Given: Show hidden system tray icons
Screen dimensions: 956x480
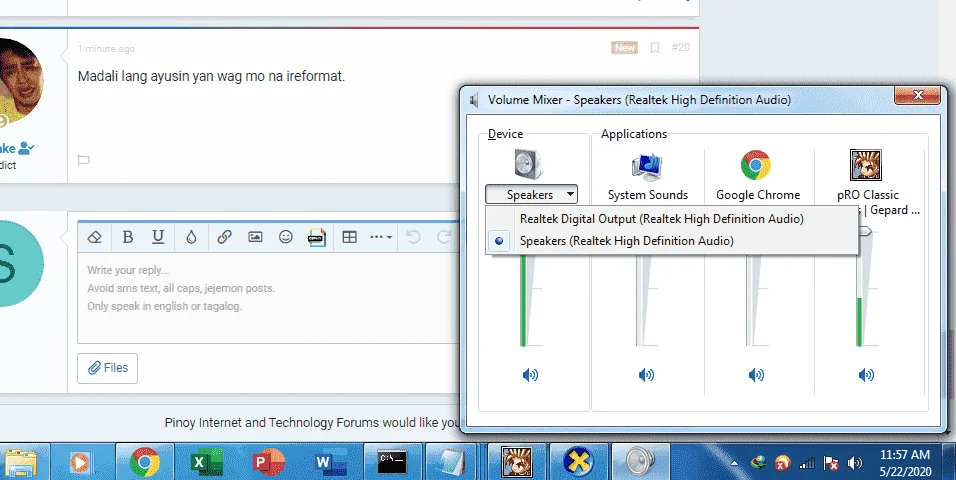Looking at the screenshot, I should 734,463.
